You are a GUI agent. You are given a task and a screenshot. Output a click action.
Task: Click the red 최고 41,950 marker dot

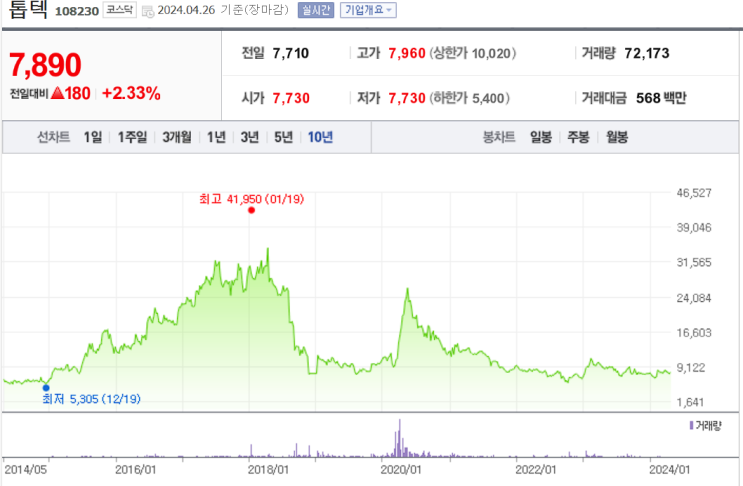click(251, 210)
